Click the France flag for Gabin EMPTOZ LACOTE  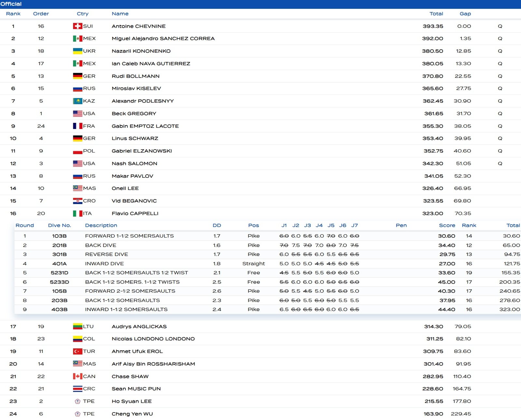click(77, 126)
